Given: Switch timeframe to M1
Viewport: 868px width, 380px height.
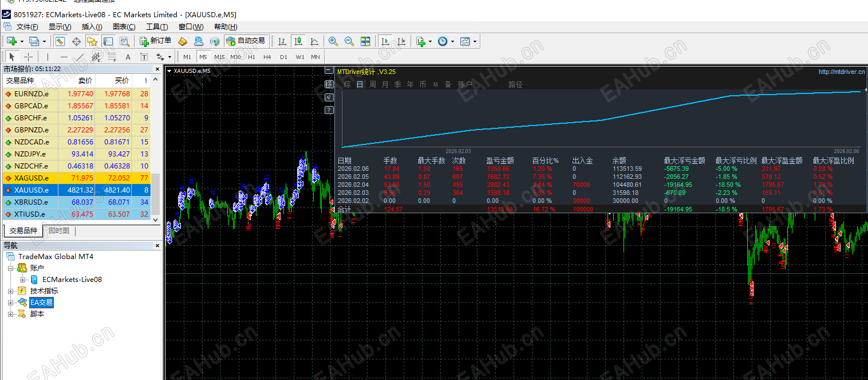Looking at the screenshot, I should click(x=187, y=57).
